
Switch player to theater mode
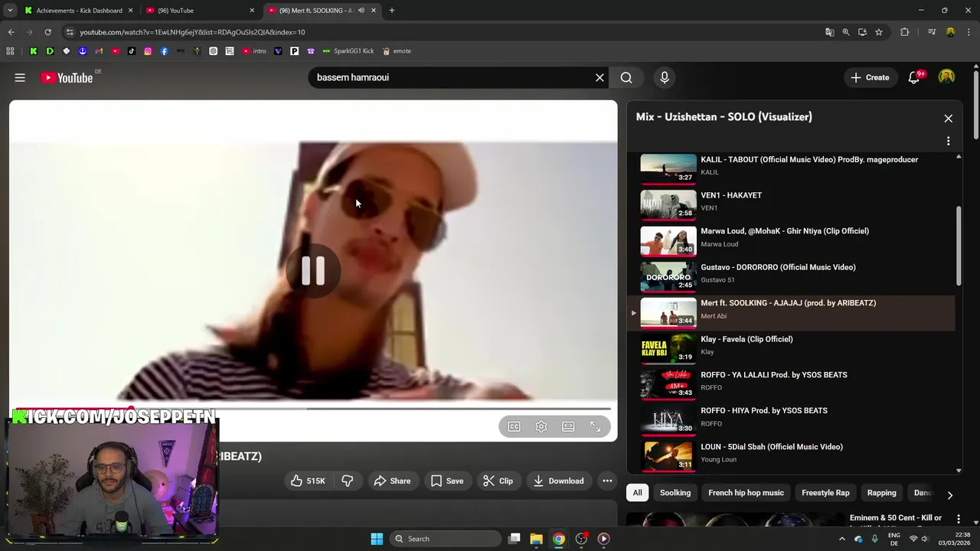(x=568, y=427)
